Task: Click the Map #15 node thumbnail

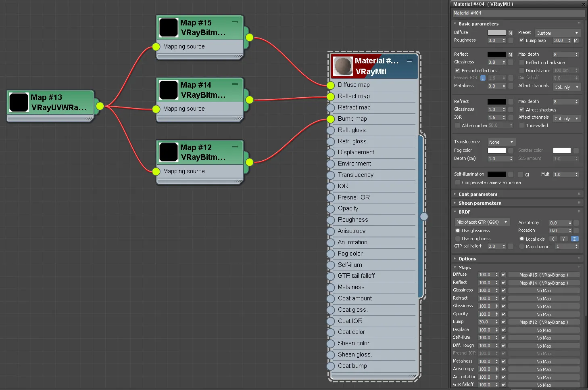Action: (x=169, y=27)
